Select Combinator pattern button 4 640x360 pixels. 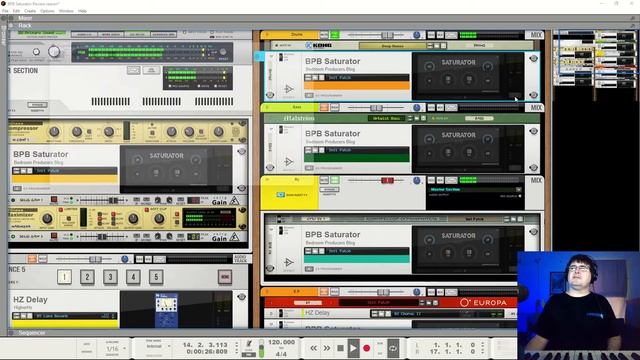click(x=133, y=277)
